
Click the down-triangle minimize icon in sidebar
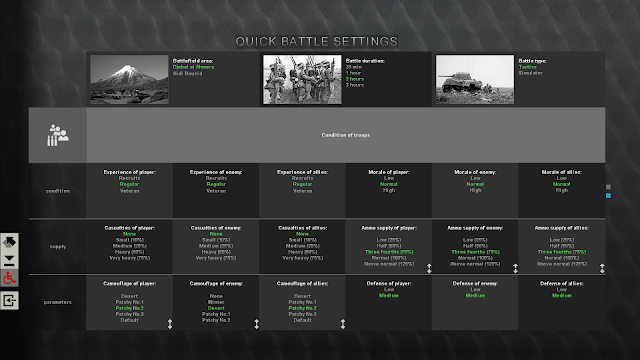coord(9,260)
